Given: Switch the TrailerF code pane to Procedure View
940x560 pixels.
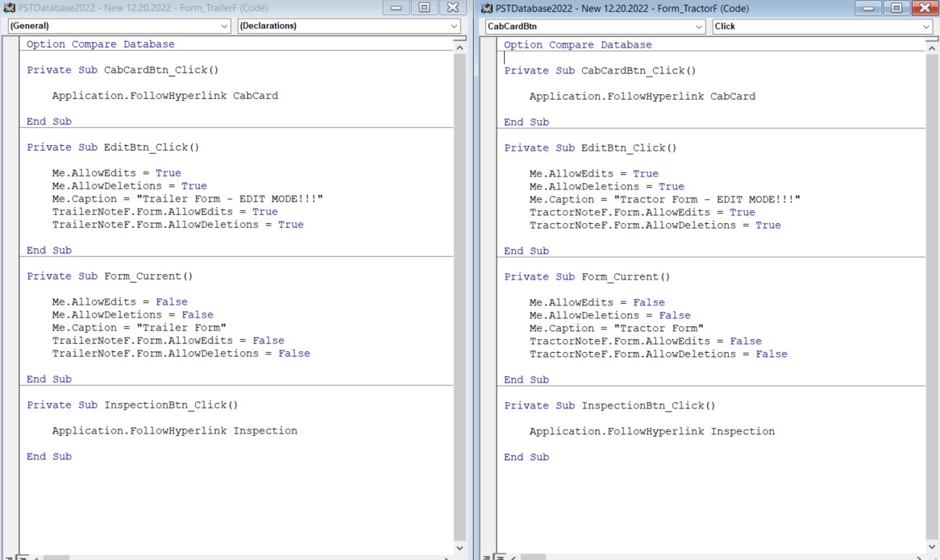Looking at the screenshot, I should [x=8, y=557].
